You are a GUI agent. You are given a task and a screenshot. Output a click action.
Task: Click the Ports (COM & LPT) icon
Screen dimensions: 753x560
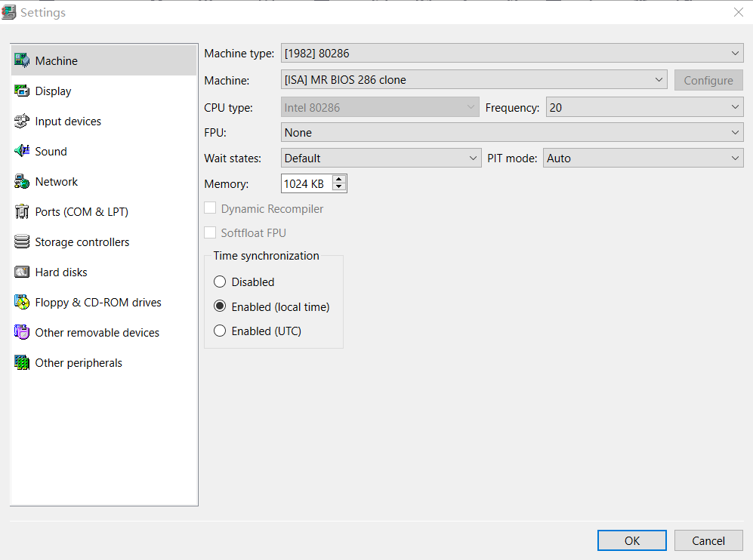(22, 211)
